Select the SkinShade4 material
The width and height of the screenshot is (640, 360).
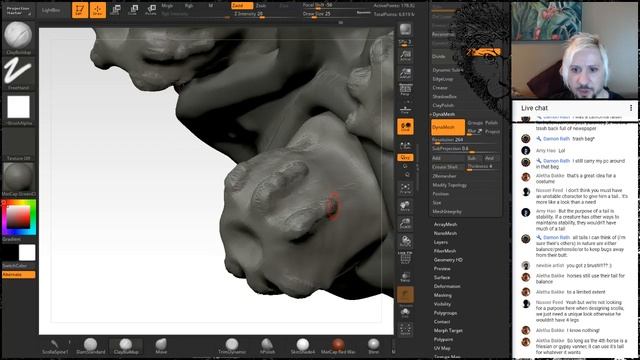click(303, 346)
